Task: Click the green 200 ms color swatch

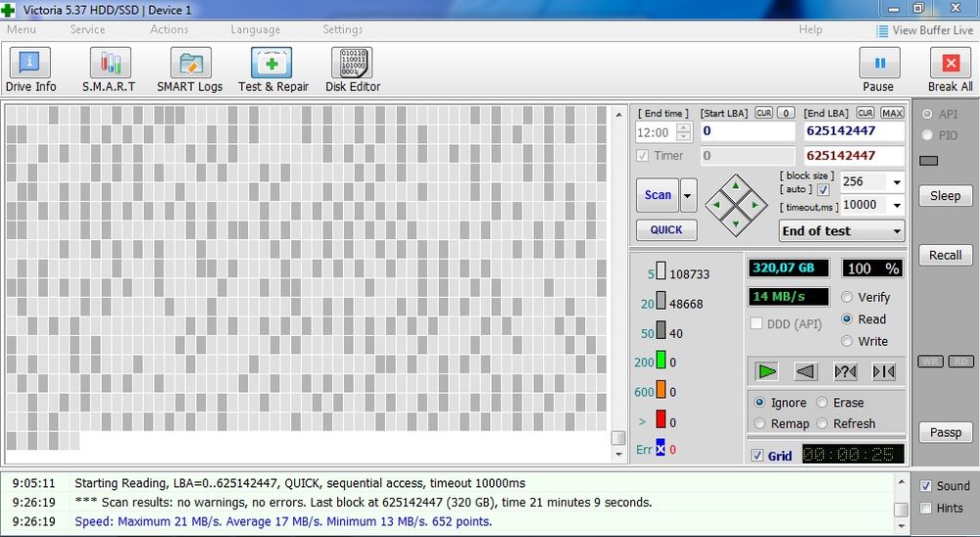Action: coord(661,362)
